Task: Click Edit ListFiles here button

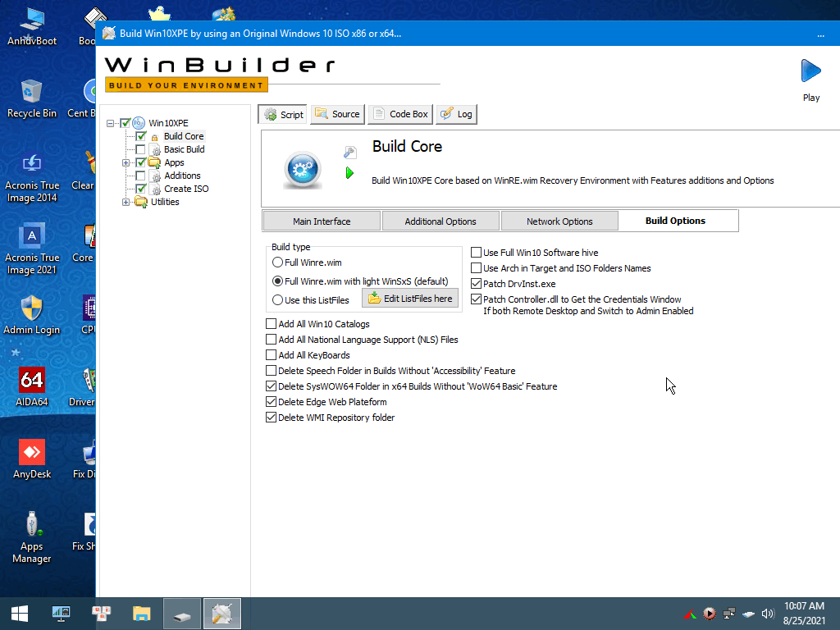Action: tap(410, 299)
